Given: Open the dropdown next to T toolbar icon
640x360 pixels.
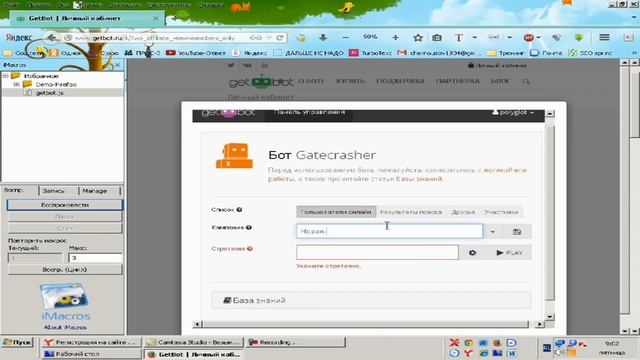Looking at the screenshot, I should (475, 38).
